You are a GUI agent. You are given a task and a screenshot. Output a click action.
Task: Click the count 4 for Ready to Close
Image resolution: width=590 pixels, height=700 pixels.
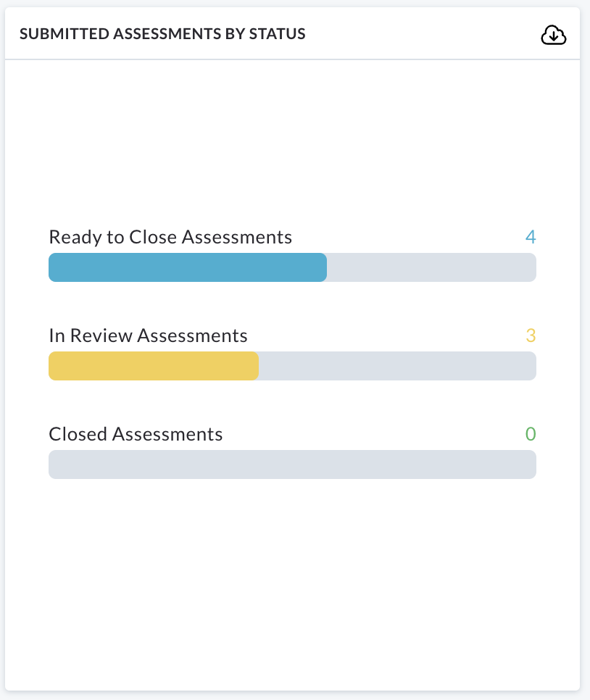pos(530,237)
